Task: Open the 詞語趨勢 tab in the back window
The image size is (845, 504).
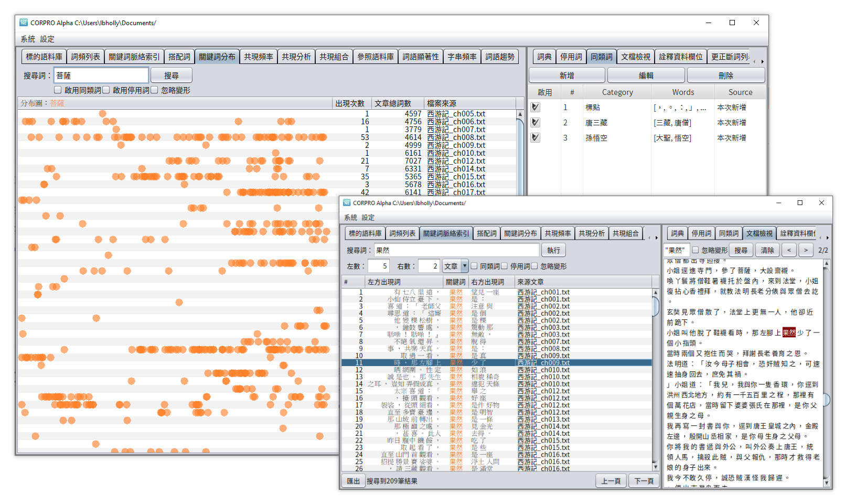Action: (x=500, y=57)
